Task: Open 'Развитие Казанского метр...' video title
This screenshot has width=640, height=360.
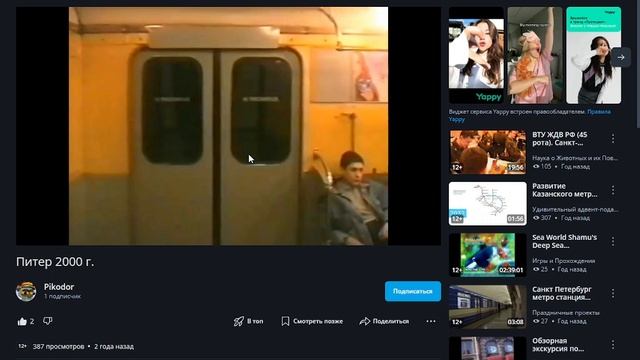Action: click(564, 190)
